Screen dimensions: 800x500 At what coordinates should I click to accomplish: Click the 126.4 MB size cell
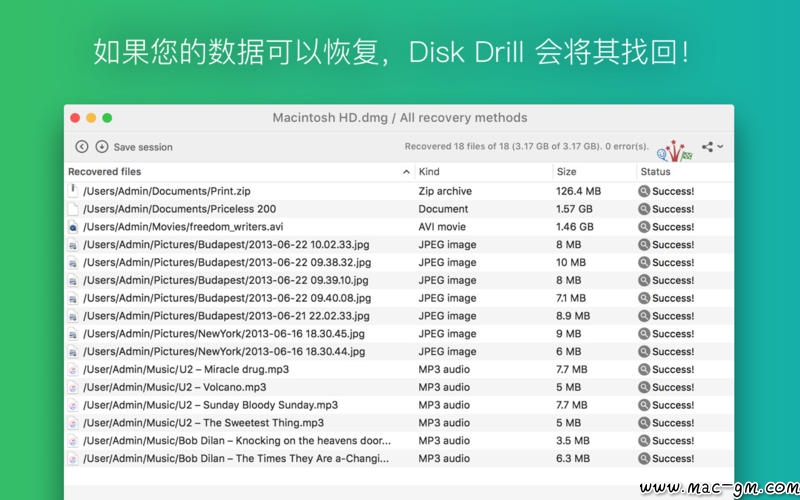pyautogui.click(x=579, y=191)
